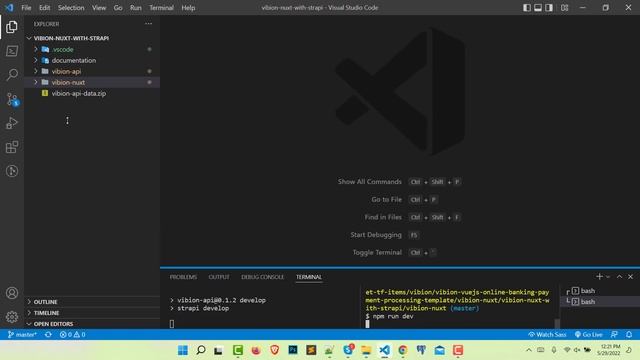Open Sublime Text from taskbar
The width and height of the screenshot is (640, 360).
(311, 350)
